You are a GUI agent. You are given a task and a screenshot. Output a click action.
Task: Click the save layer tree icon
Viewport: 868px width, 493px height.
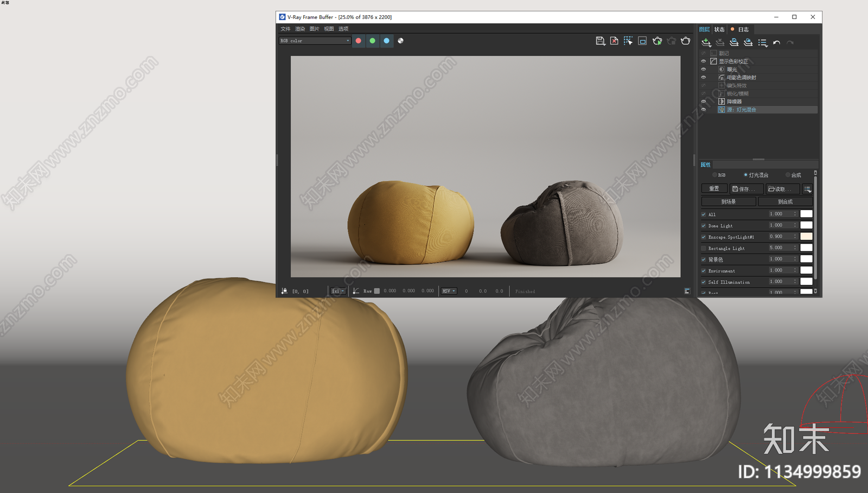click(734, 42)
